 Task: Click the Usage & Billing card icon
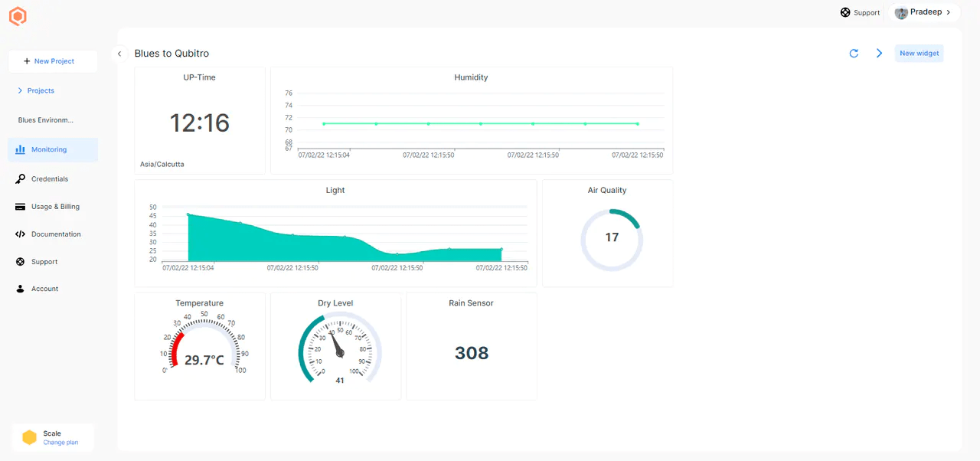[x=20, y=206]
